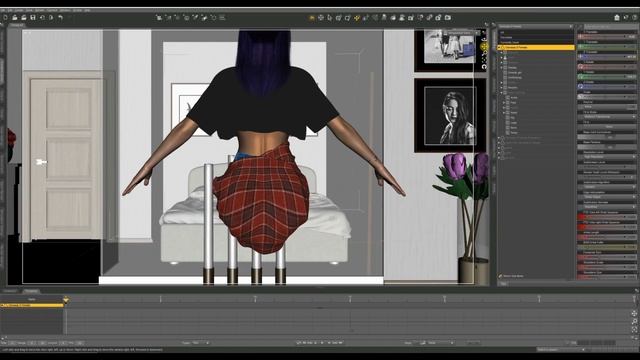Click the first icon in left alignment toolbar group
Viewport: 640px width, 360px height.
(159, 18)
